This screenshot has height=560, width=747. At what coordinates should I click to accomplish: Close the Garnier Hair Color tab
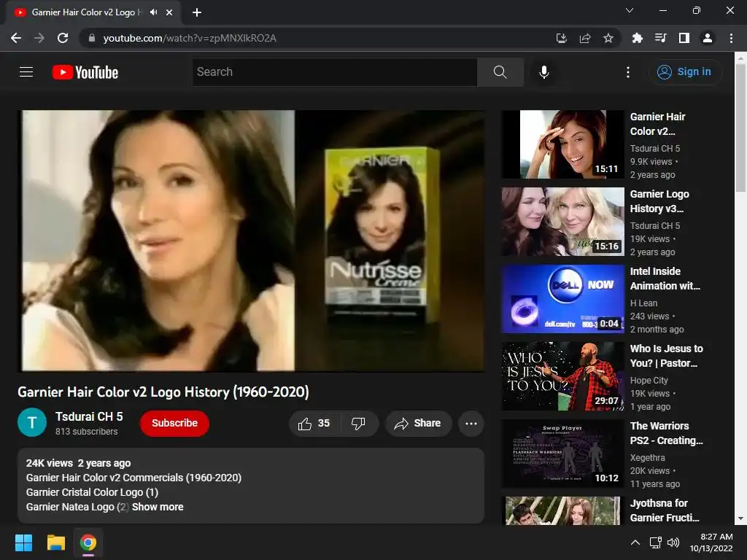tap(169, 12)
